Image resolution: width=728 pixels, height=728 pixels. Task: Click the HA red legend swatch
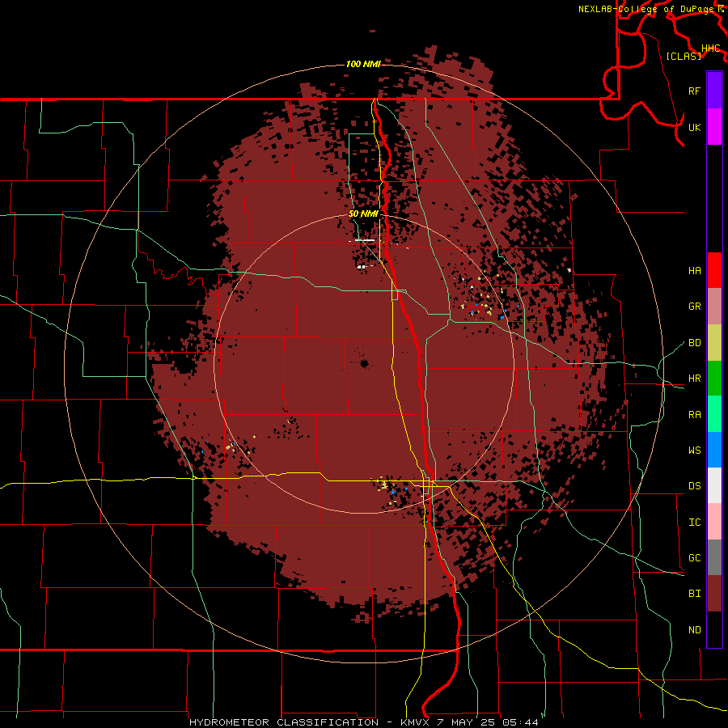(714, 270)
